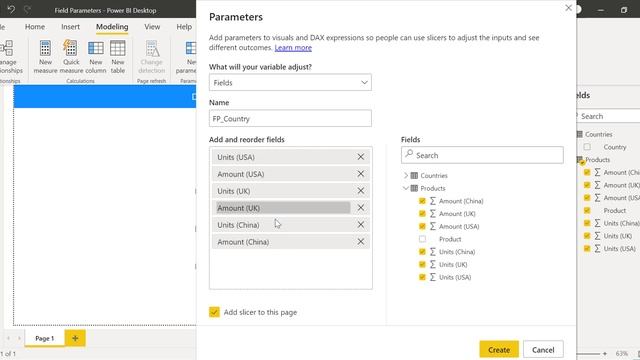Remove Amount (USA) from field list
This screenshot has height=360, width=640.
[361, 174]
